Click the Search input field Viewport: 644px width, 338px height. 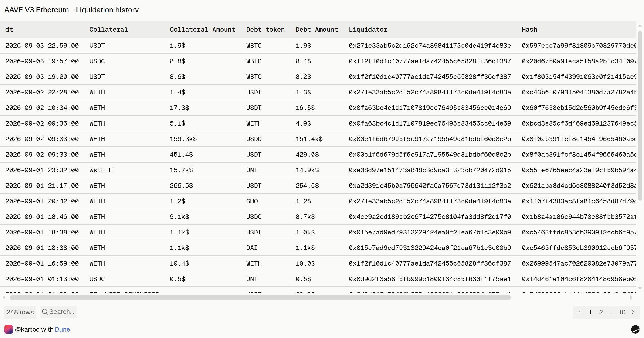click(x=58, y=312)
